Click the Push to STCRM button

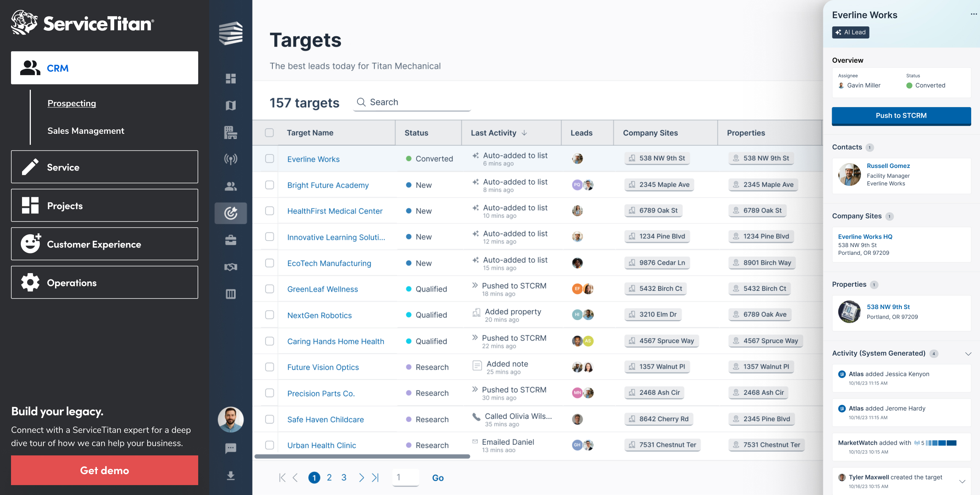point(901,115)
